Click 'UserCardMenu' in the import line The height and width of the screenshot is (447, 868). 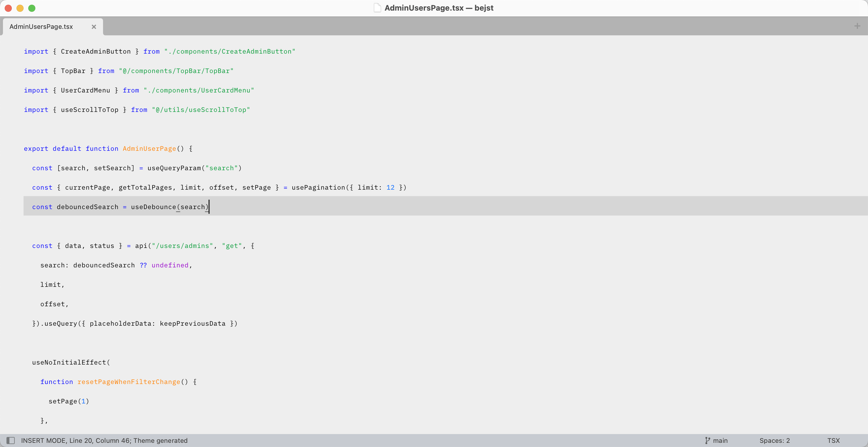click(86, 90)
